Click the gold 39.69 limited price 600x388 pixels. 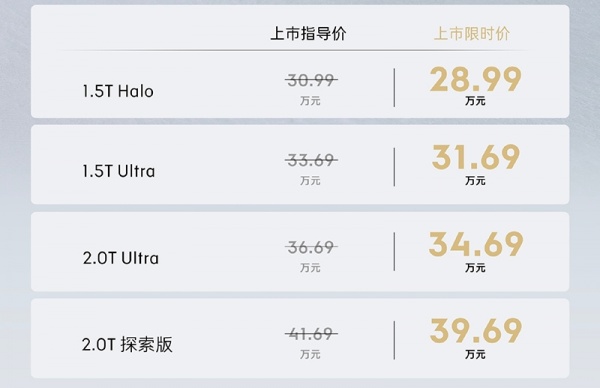pyautogui.click(x=476, y=330)
